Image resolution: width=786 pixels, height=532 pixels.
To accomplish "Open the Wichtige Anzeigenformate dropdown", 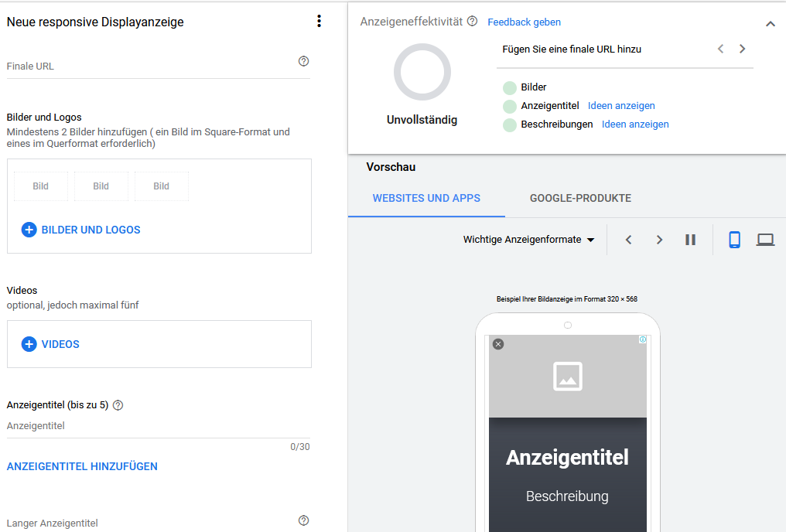I will click(x=529, y=240).
